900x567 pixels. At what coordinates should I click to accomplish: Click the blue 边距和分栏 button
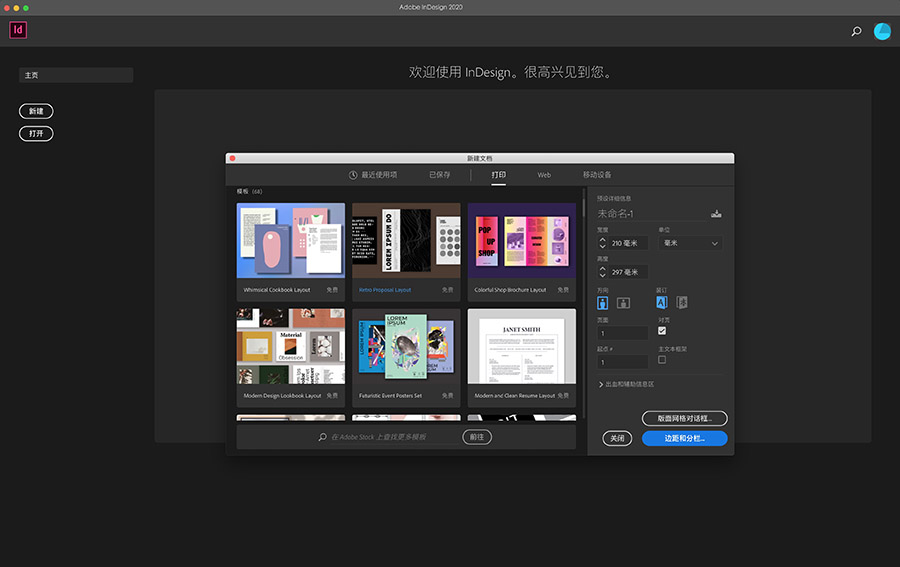click(685, 438)
